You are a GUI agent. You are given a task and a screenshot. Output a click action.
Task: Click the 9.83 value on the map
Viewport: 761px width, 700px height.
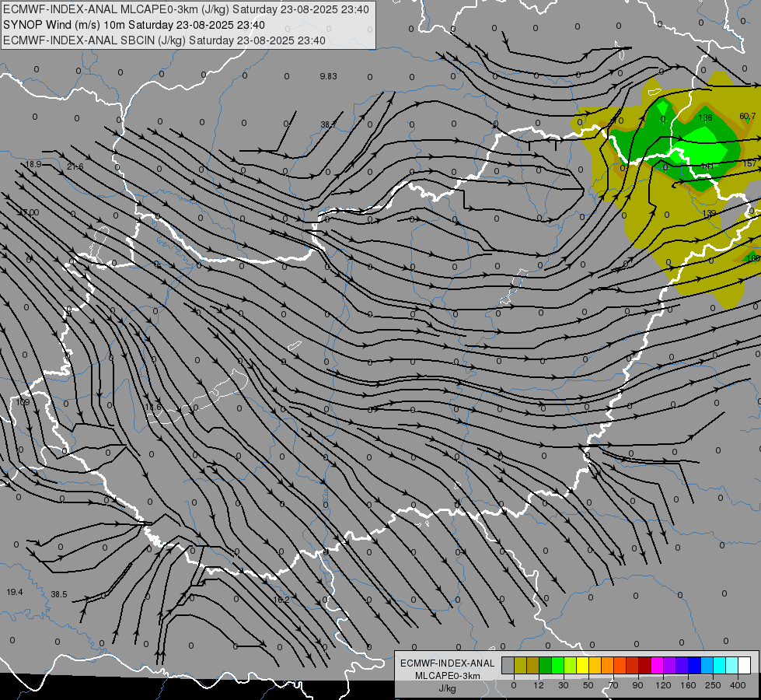coord(328,76)
